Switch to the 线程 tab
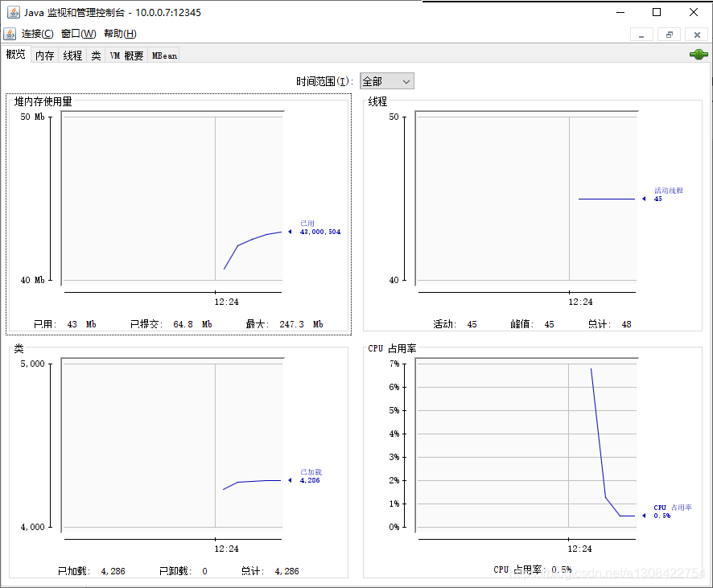Screen dimensions: 713x588 tap(72, 55)
